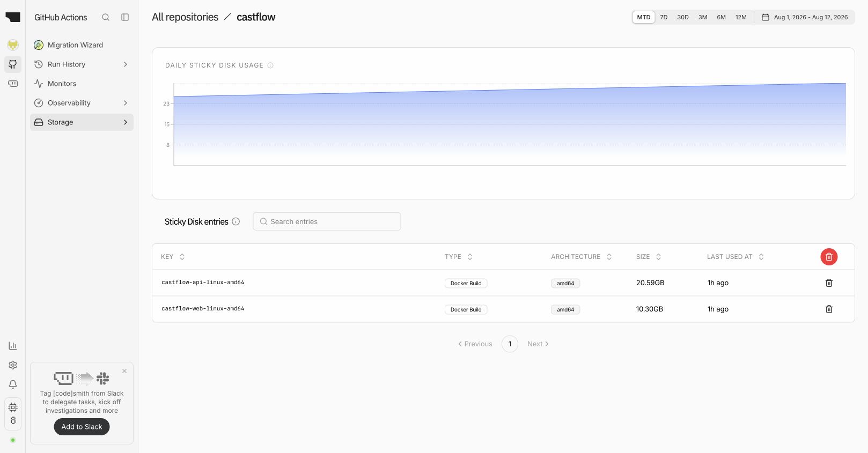Select the 6M time range

point(722,17)
